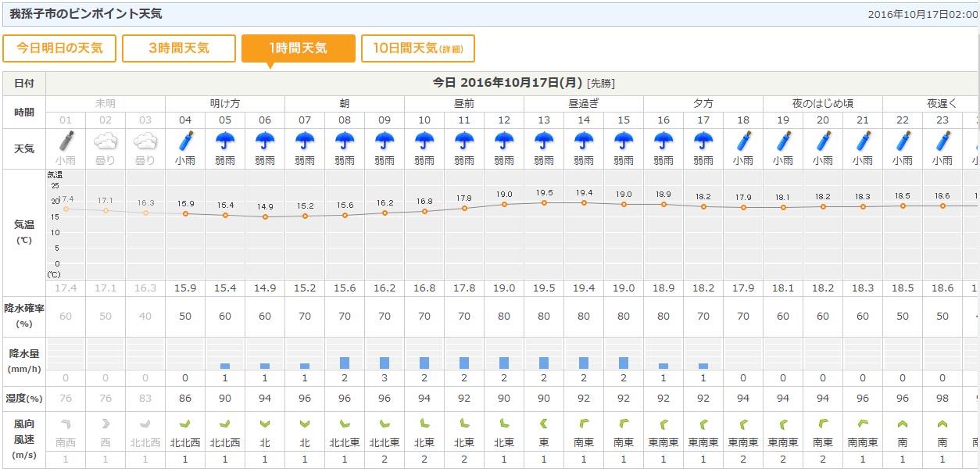Click the 夜遅く time period header

(x=942, y=103)
